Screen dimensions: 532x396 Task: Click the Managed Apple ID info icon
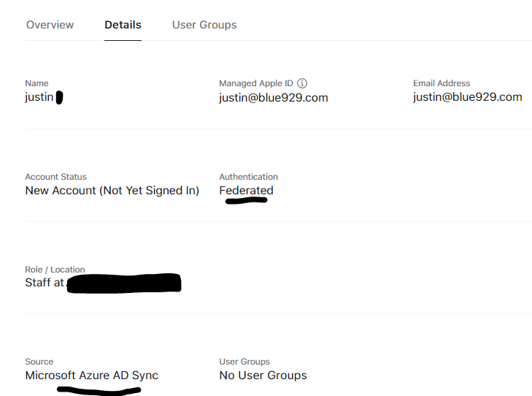click(x=302, y=83)
